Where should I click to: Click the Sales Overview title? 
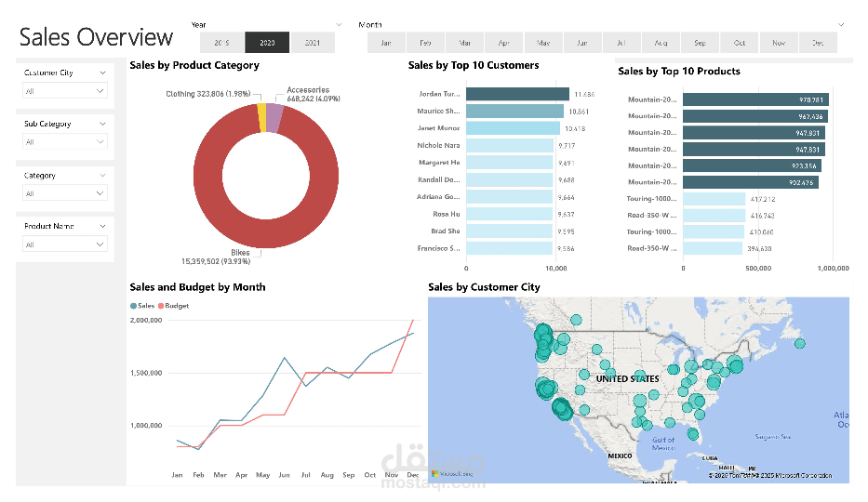click(97, 37)
